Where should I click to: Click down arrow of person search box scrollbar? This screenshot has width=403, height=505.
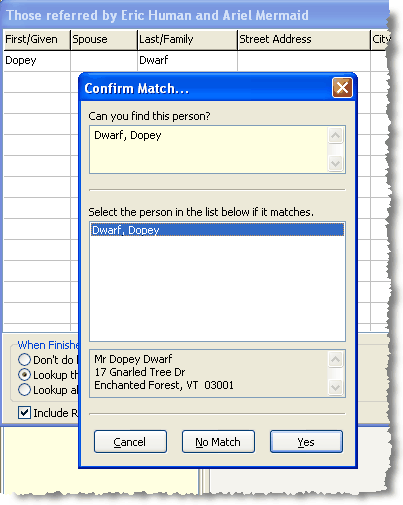[335, 163]
